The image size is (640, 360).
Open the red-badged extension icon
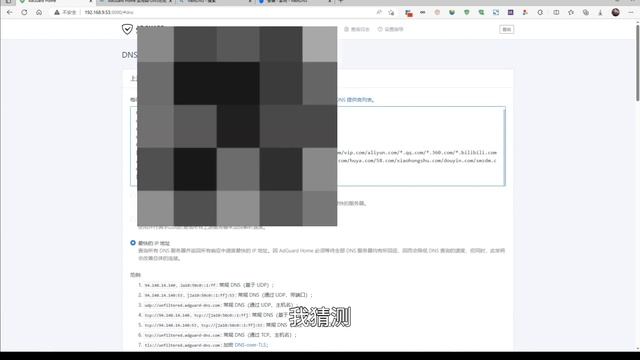coord(409,13)
